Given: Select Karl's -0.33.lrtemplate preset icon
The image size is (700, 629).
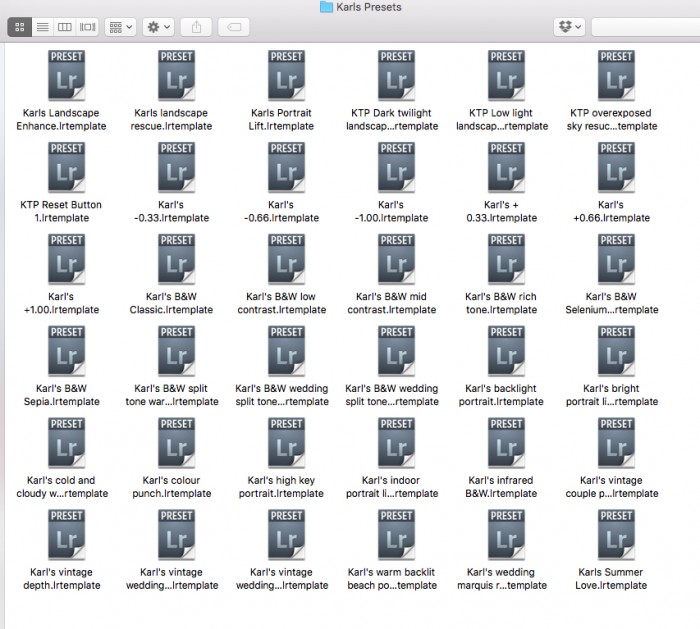Looking at the screenshot, I should [x=176, y=167].
